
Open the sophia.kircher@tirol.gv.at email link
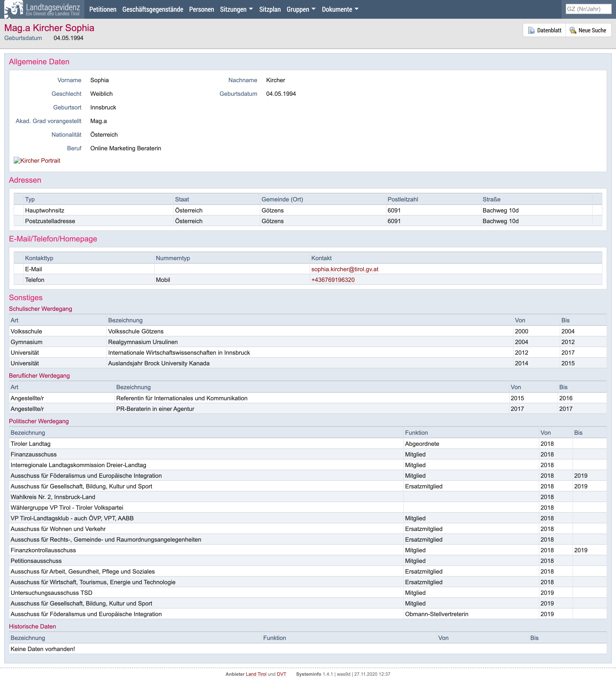[x=345, y=269]
